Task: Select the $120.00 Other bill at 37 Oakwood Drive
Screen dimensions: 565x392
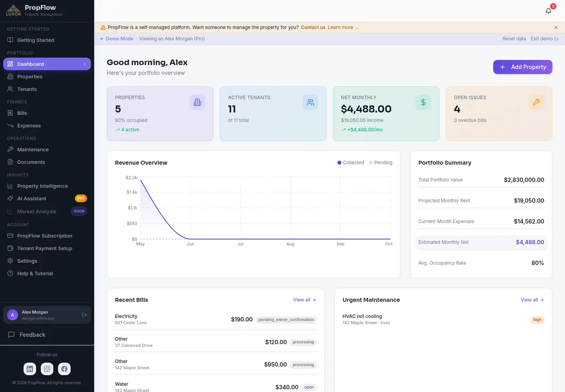Action: [x=216, y=342]
